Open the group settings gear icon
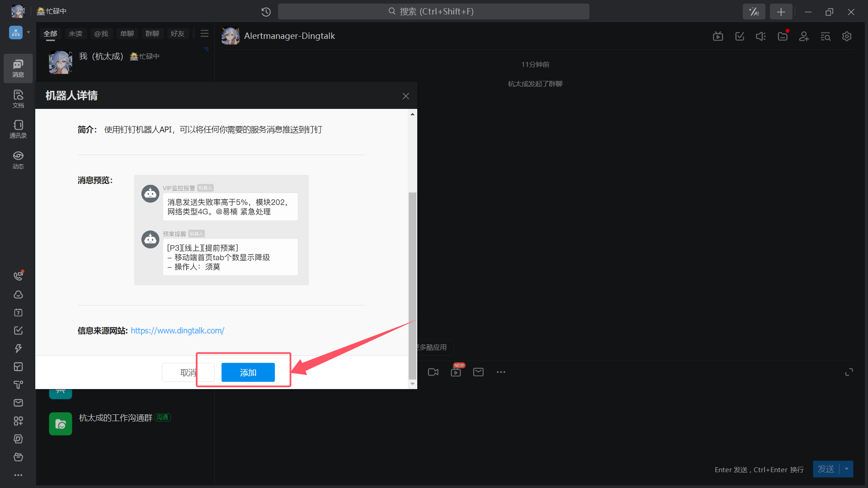The width and height of the screenshot is (868, 488). pyautogui.click(x=847, y=36)
